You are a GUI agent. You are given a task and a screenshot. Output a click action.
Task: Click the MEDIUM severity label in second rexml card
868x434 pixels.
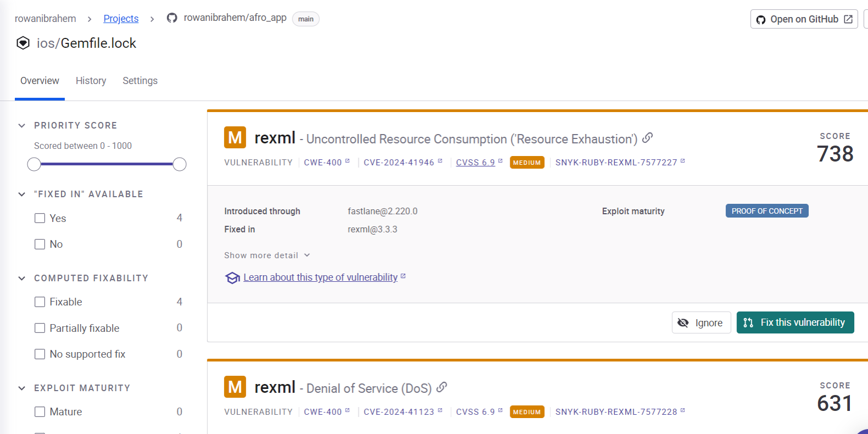[x=527, y=412]
